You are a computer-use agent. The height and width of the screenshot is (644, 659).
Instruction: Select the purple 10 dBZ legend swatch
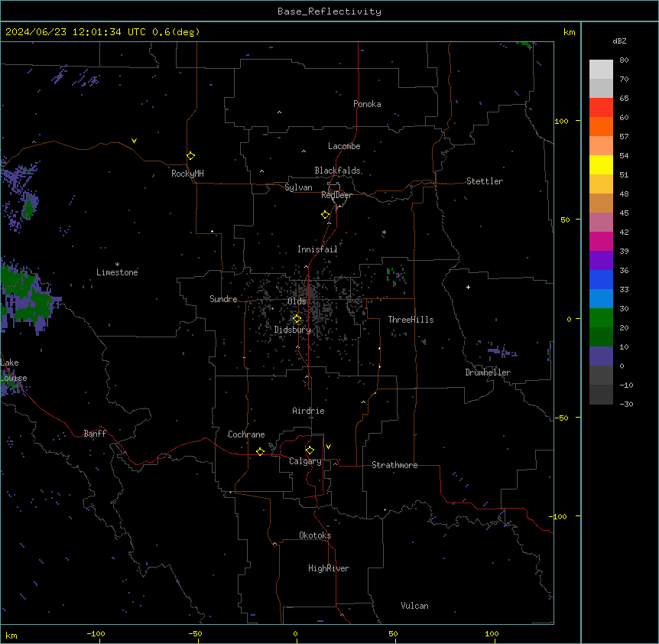click(601, 356)
